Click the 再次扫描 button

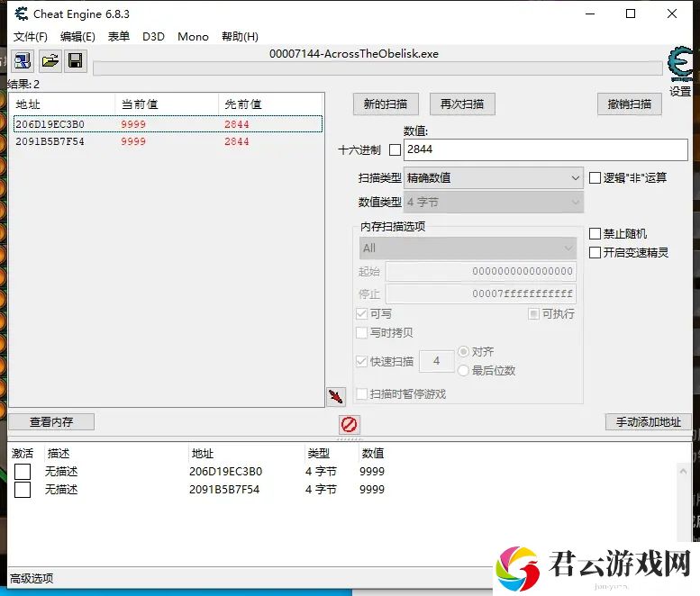tap(462, 104)
